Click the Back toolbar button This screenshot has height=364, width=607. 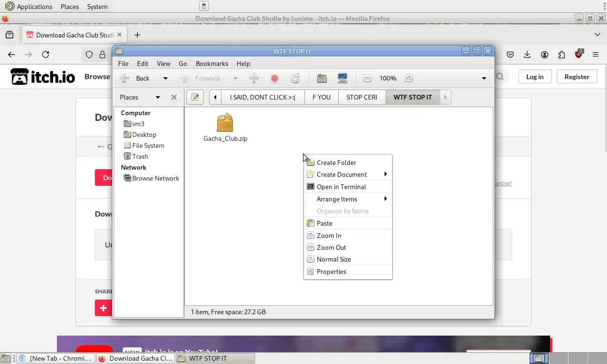[136, 78]
